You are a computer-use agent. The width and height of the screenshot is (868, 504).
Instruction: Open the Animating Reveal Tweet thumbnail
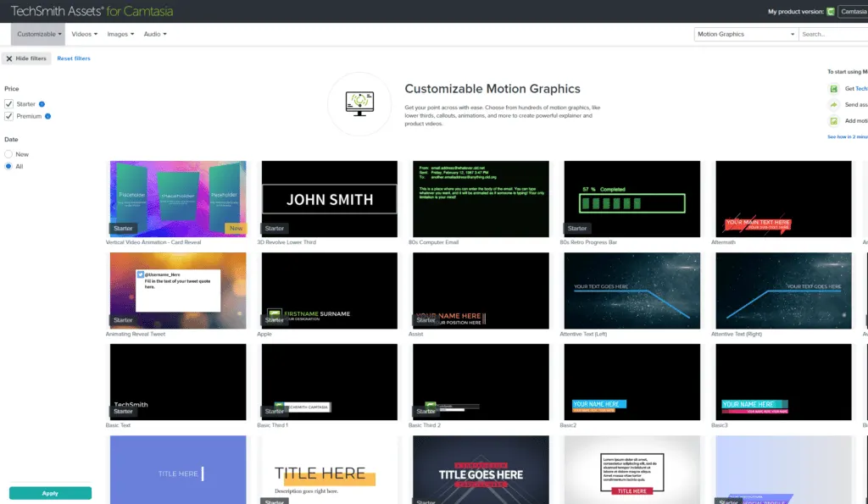(x=178, y=291)
